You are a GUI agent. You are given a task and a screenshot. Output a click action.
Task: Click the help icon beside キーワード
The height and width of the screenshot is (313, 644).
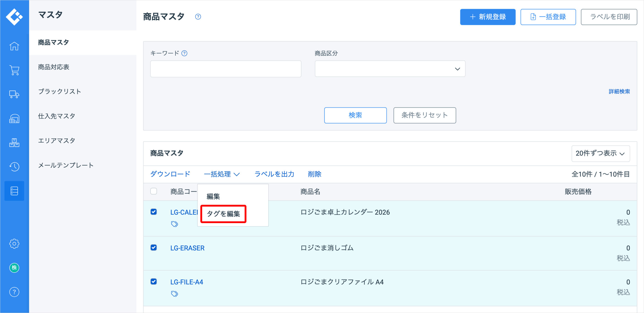click(184, 53)
